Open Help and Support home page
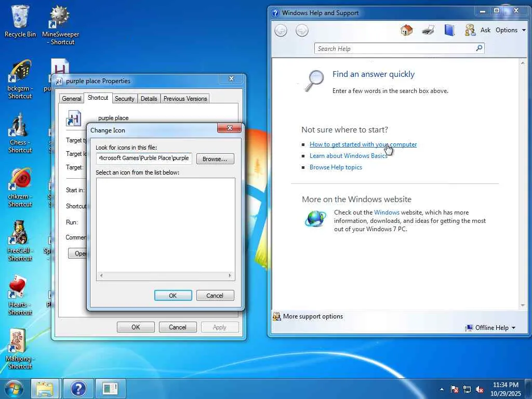The width and height of the screenshot is (532, 399). (406, 30)
